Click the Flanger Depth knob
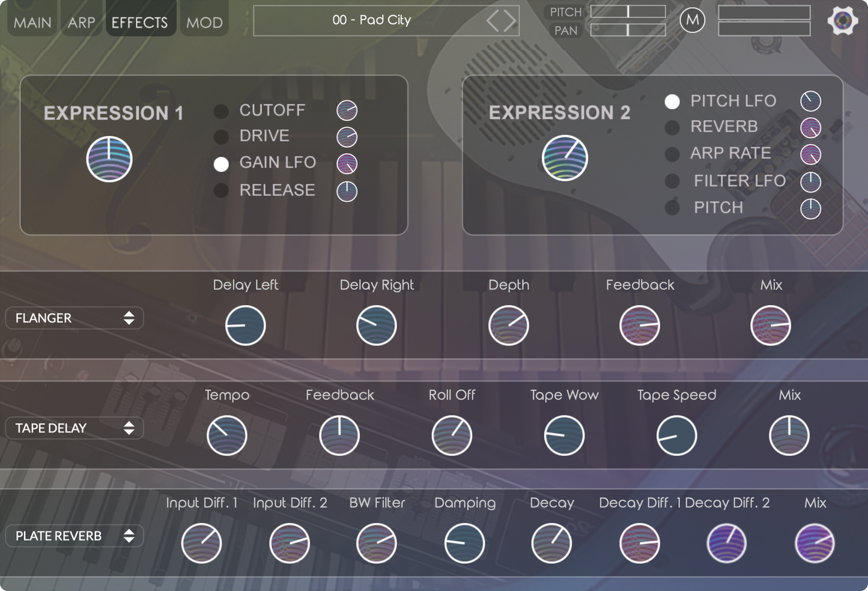The width and height of the screenshot is (868, 591). pyautogui.click(x=508, y=326)
